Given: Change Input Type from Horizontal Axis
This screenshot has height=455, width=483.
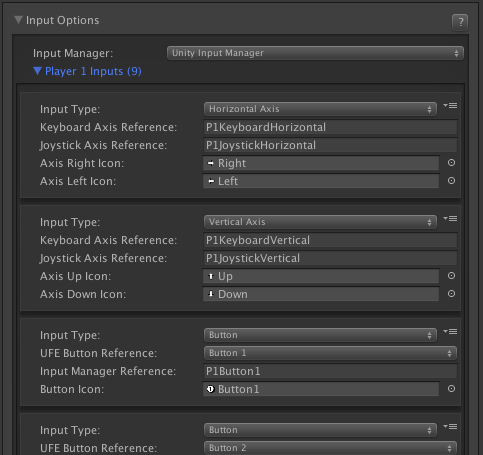Looking at the screenshot, I should (x=320, y=109).
